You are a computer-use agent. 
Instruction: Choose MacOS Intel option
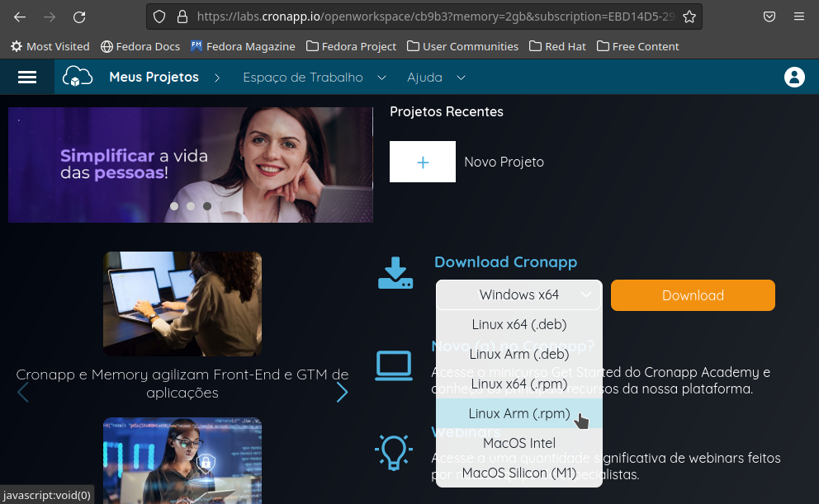[519, 444]
